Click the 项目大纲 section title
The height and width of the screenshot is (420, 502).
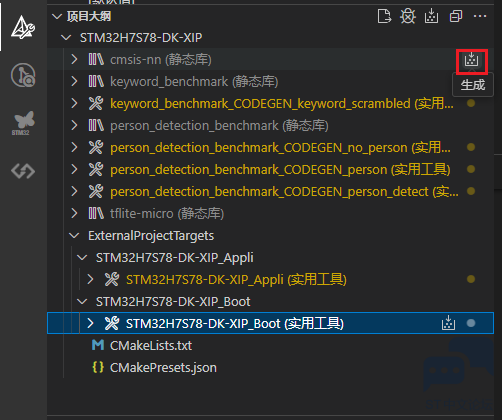pyautogui.click(x=89, y=16)
